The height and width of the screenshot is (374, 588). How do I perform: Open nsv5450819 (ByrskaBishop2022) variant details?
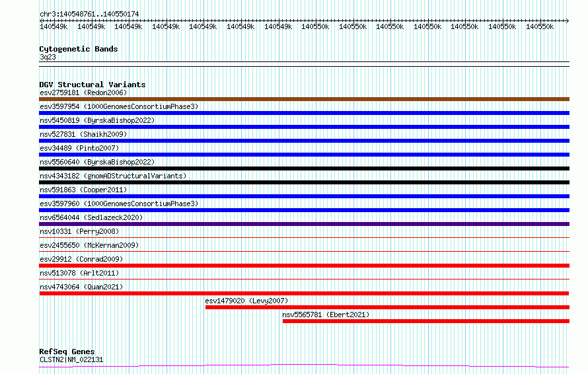[97, 120]
